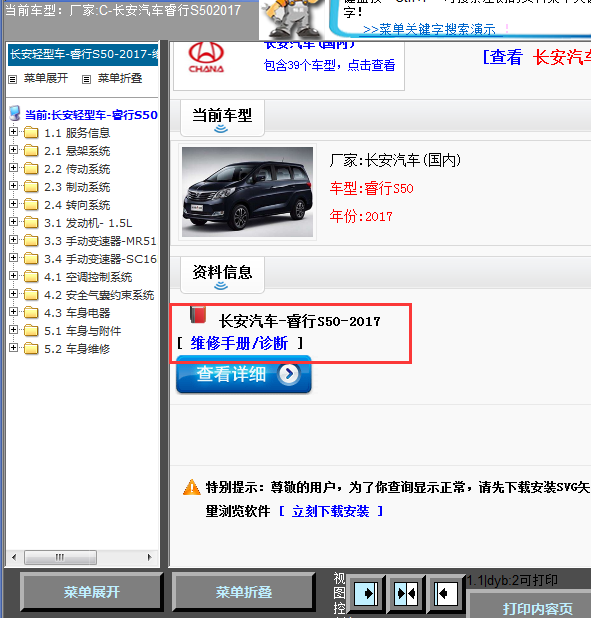Click the 3.1 发动机-1.5L folder icon
Screen dimensions: 591x618
tap(31, 223)
